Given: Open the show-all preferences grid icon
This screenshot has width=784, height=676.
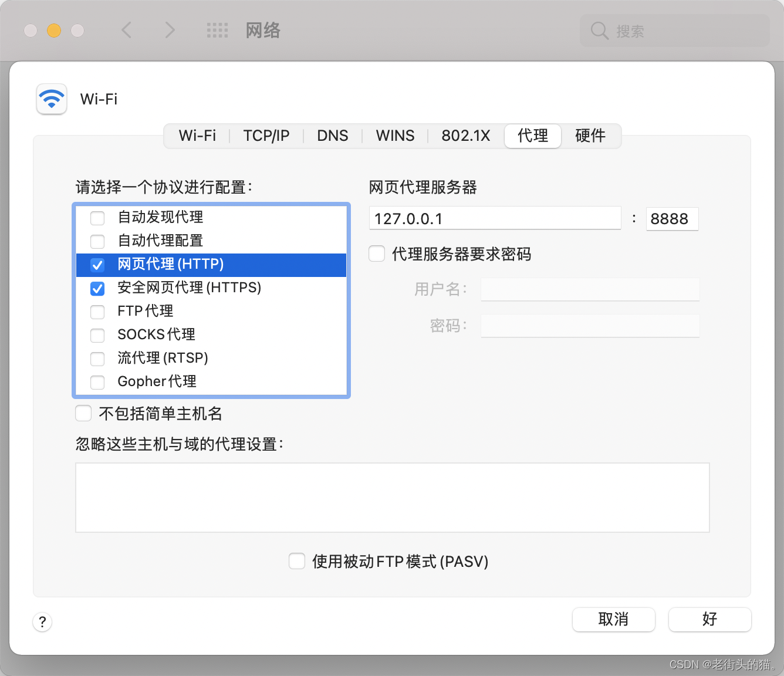Looking at the screenshot, I should point(217,31).
